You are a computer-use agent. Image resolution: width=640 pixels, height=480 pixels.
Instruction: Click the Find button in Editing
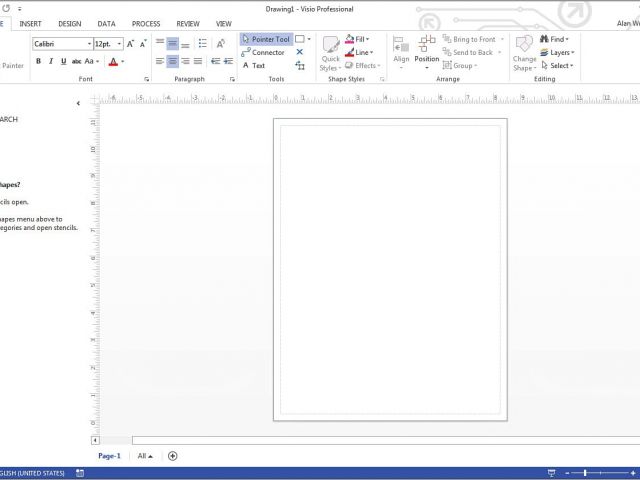click(555, 39)
